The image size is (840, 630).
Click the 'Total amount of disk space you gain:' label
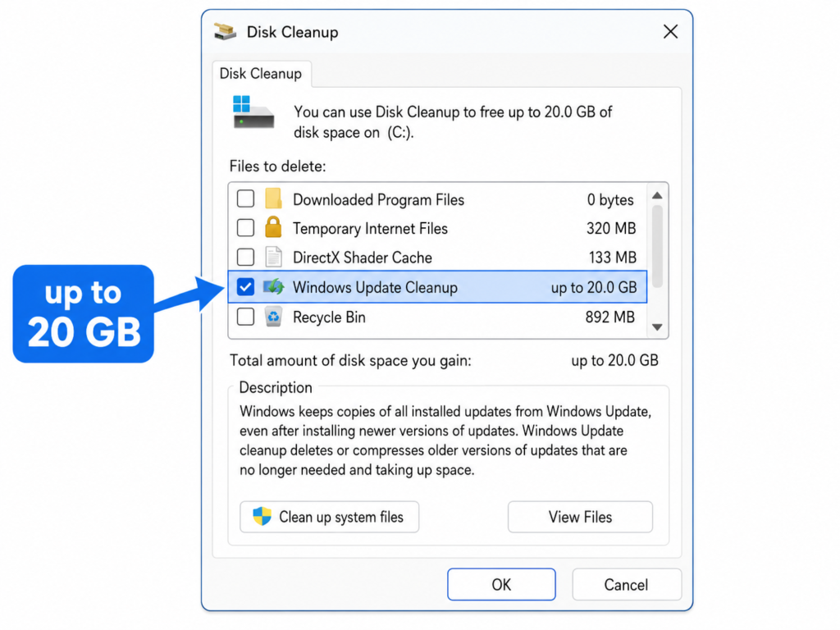point(350,361)
